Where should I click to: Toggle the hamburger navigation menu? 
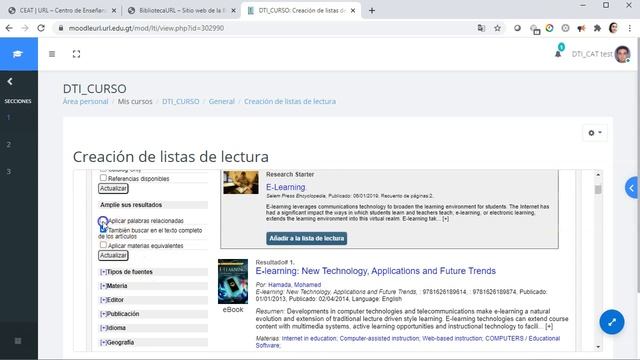tap(52, 54)
